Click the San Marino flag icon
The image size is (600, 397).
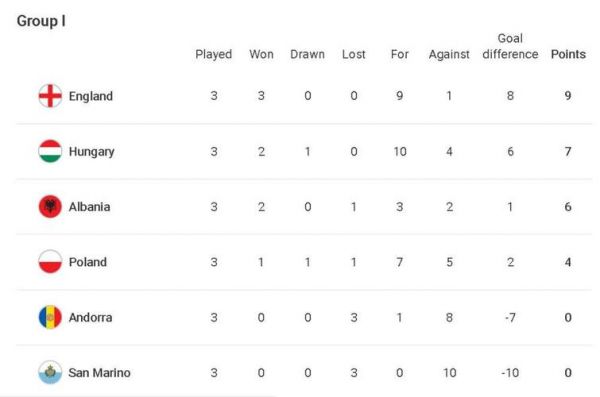[x=50, y=372]
